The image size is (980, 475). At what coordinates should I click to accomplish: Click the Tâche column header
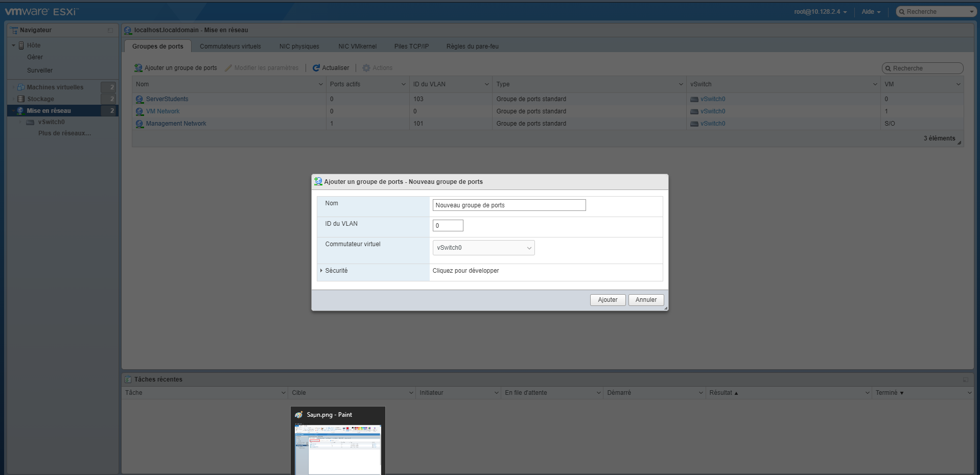point(205,393)
